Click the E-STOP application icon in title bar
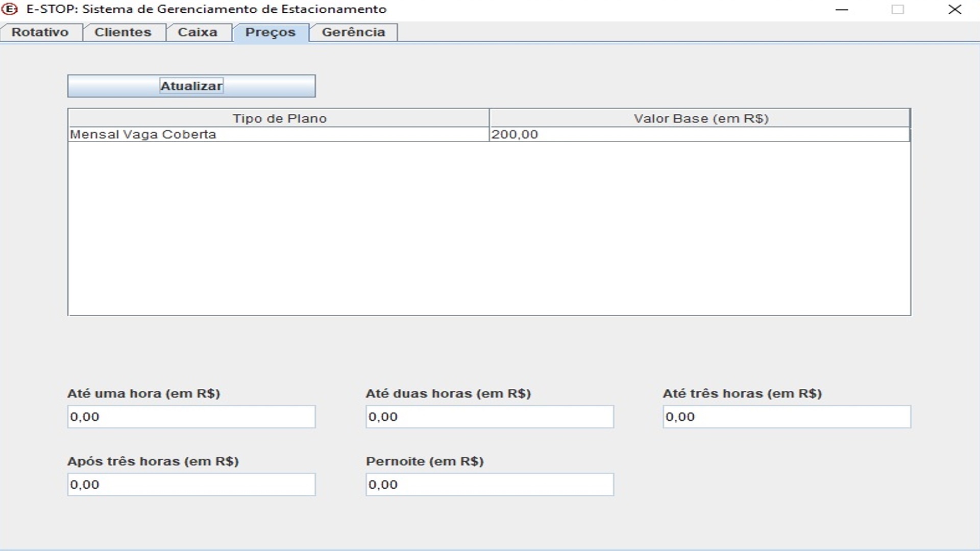 click(10, 9)
